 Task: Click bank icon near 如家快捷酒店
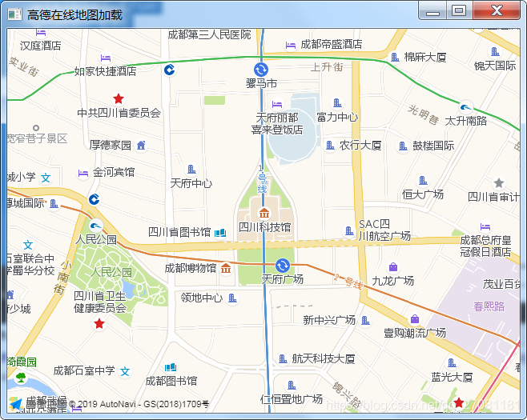pos(170,70)
